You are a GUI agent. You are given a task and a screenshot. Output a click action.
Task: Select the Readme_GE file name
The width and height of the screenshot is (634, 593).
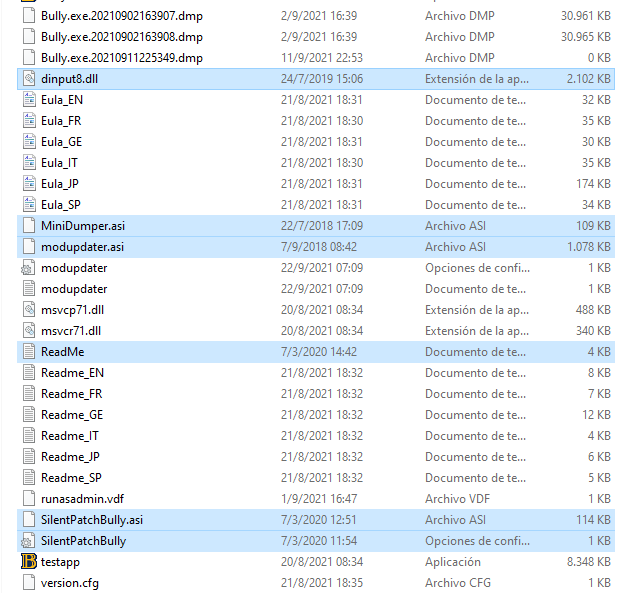(x=72, y=415)
